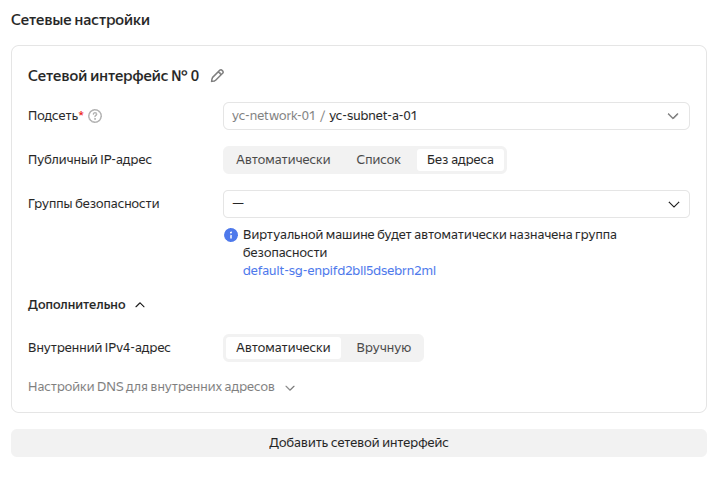Collapse section using the Дополнительно chevron
Image resolution: width=721 pixels, height=477 pixels.
click(x=140, y=305)
